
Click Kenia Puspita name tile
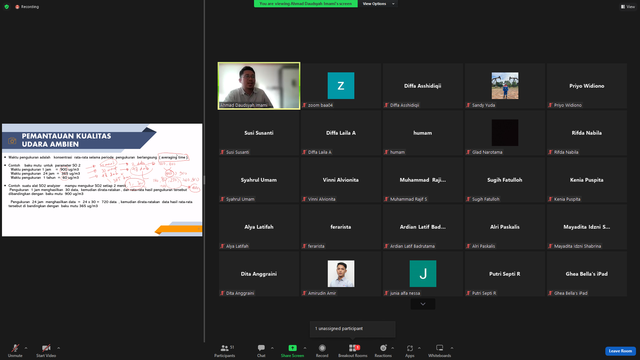tap(587, 180)
